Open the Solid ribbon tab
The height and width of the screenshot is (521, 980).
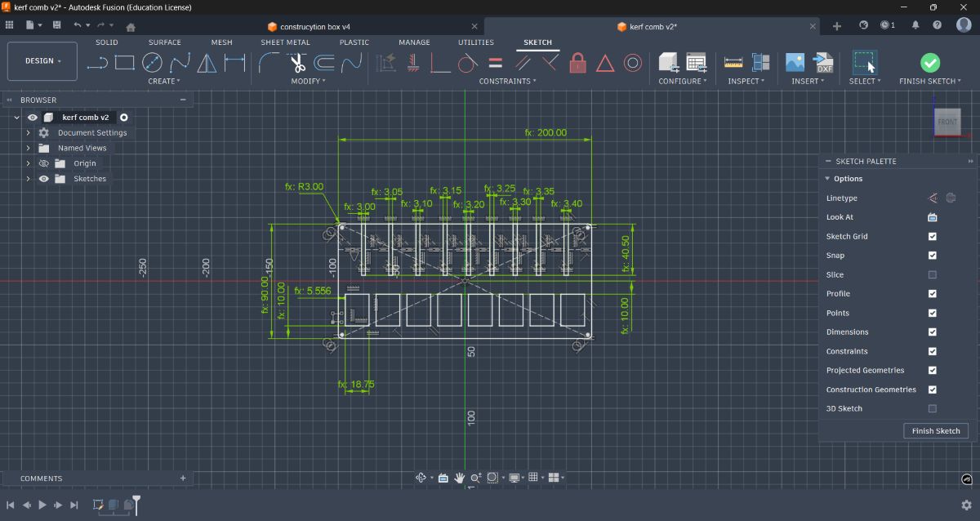106,42
